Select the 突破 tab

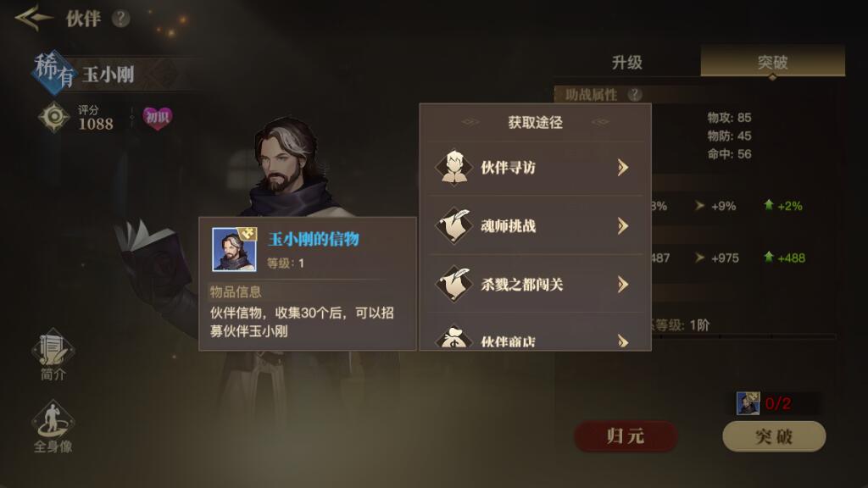773,61
